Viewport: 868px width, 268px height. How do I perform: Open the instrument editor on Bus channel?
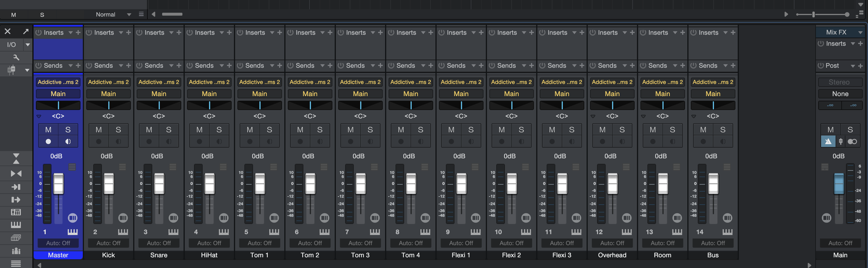coord(728,232)
